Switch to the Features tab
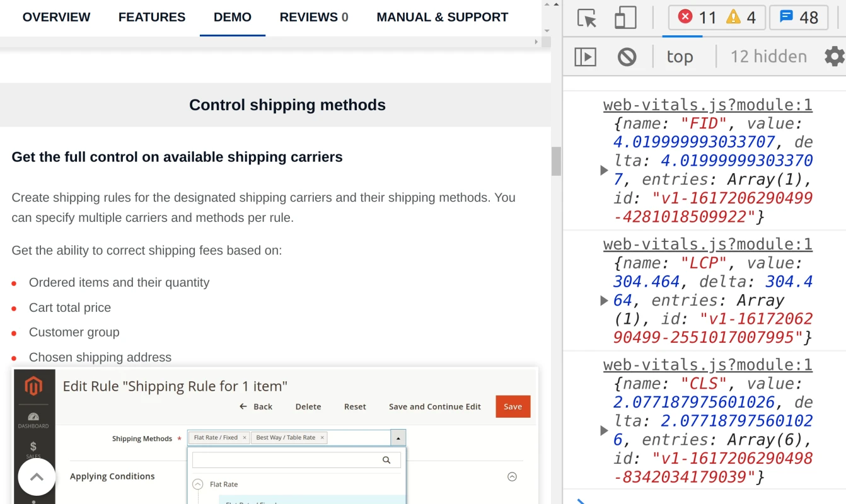 (152, 18)
